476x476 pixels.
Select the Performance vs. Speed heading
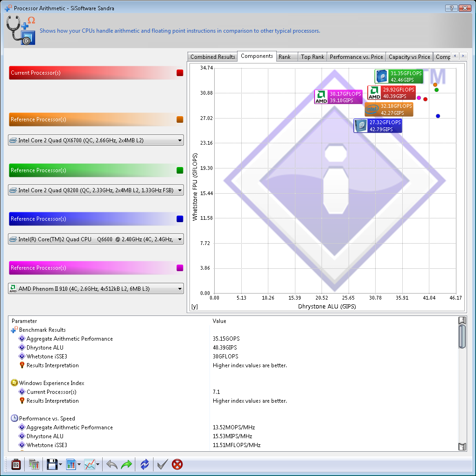tap(47, 419)
